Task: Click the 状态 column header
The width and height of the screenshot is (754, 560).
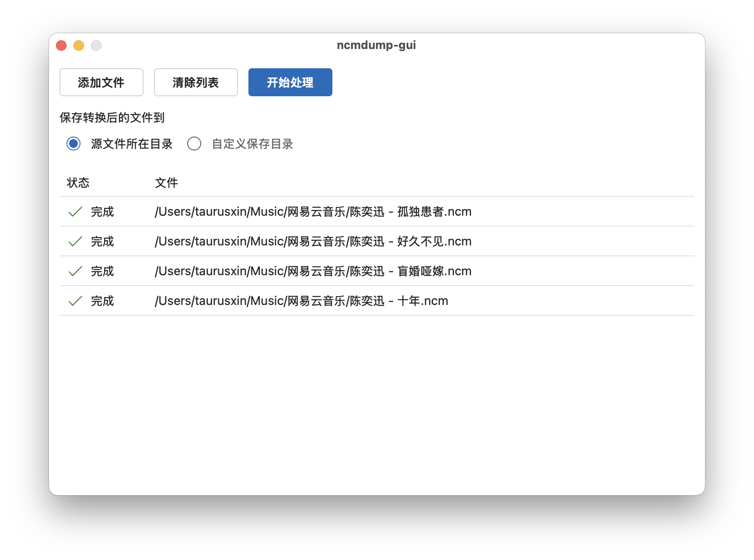Action: pos(78,182)
